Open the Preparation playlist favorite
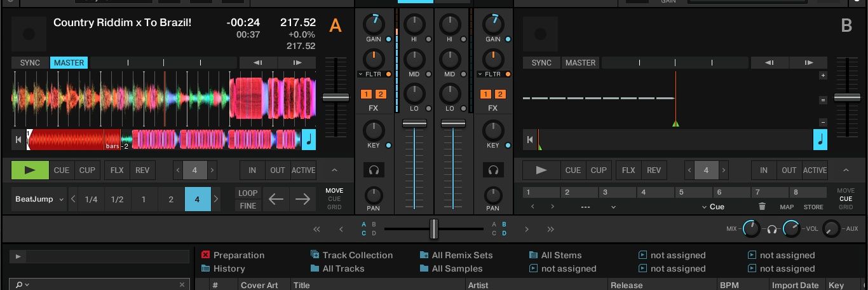The image size is (868, 290). tap(233, 255)
